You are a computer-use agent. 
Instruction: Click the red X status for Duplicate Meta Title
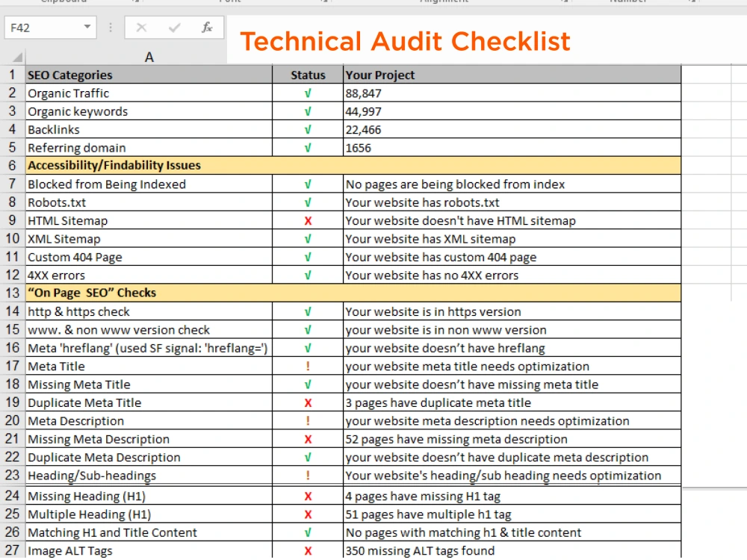tap(308, 402)
